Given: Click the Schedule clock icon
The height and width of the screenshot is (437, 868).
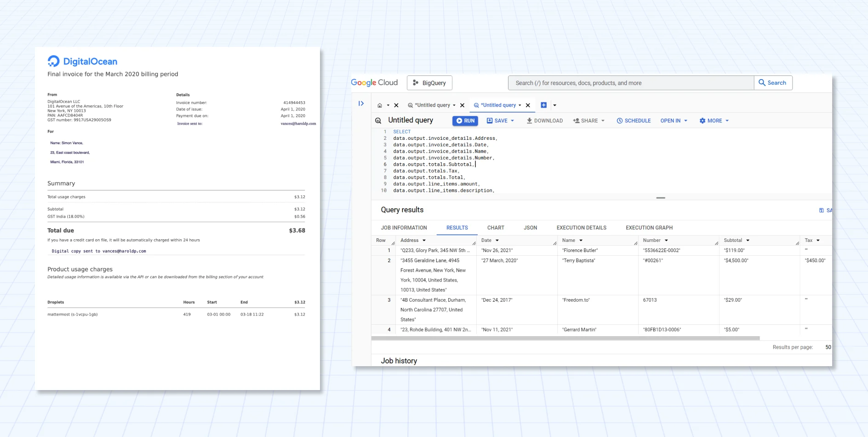Looking at the screenshot, I should click(x=619, y=121).
